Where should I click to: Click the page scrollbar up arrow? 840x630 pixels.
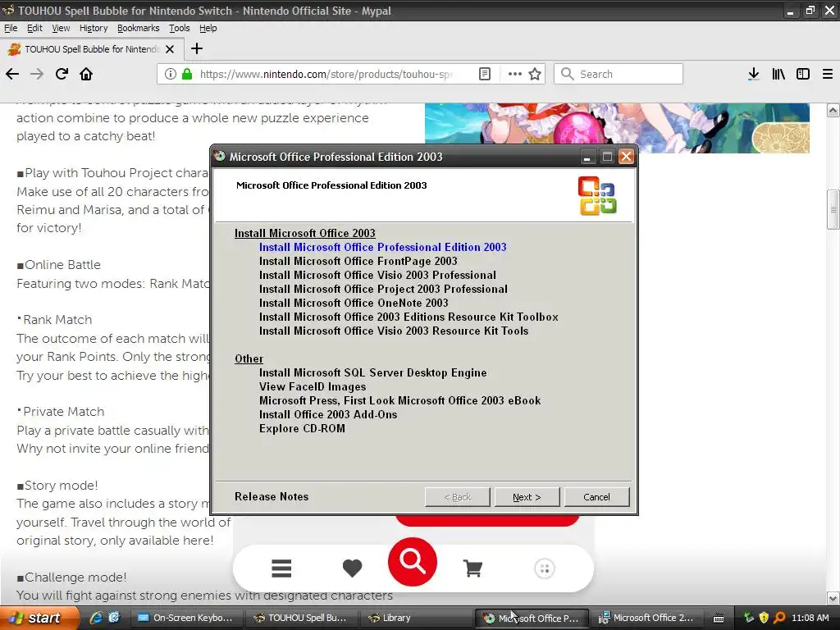tap(833, 111)
